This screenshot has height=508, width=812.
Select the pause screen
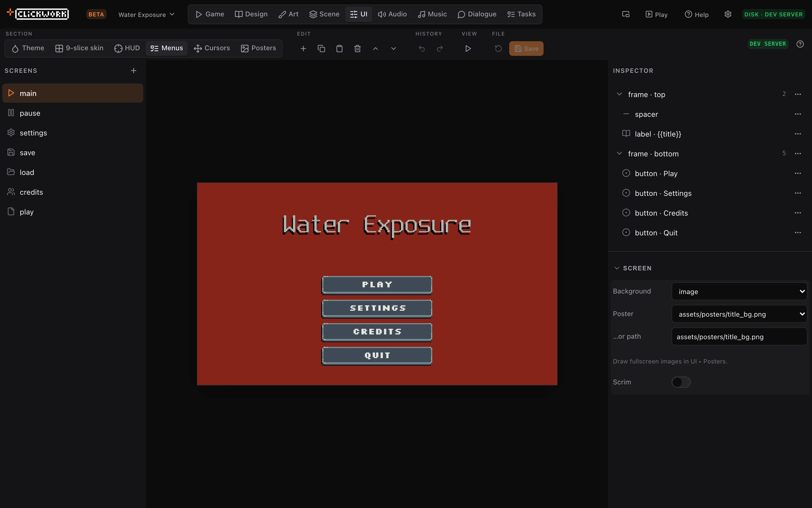72,113
